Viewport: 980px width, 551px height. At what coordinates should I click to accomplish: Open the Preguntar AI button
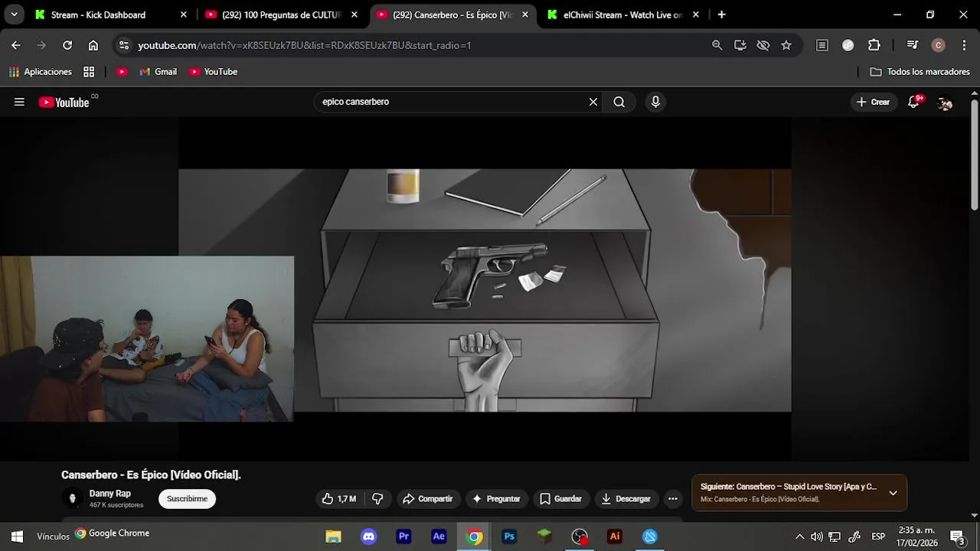[496, 499]
